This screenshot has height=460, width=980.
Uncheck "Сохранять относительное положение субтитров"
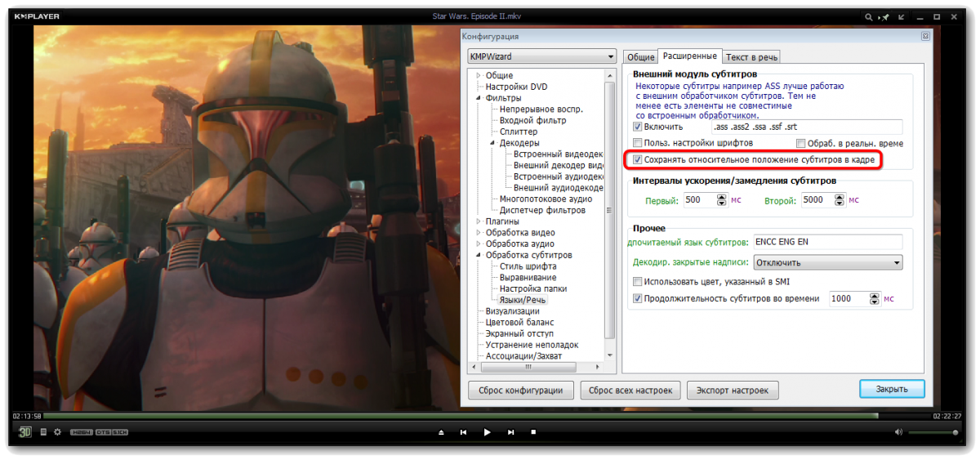638,160
